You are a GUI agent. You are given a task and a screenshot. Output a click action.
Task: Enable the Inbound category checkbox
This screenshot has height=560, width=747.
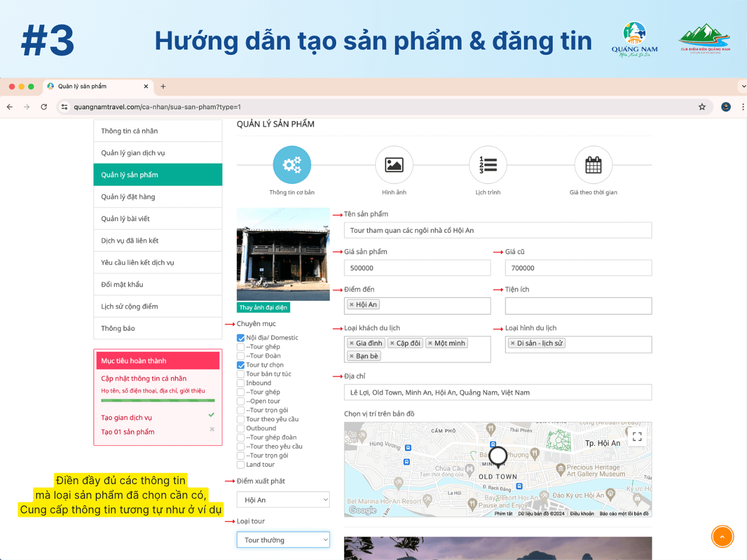pos(240,383)
